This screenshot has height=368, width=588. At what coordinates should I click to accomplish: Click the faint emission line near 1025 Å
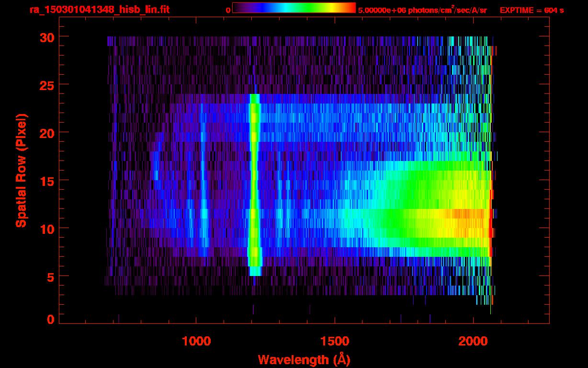coord(204,180)
